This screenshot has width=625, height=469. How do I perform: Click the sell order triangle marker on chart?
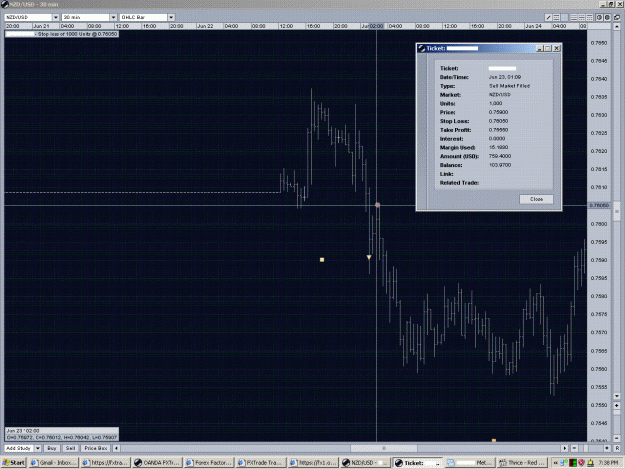pyautogui.click(x=369, y=257)
